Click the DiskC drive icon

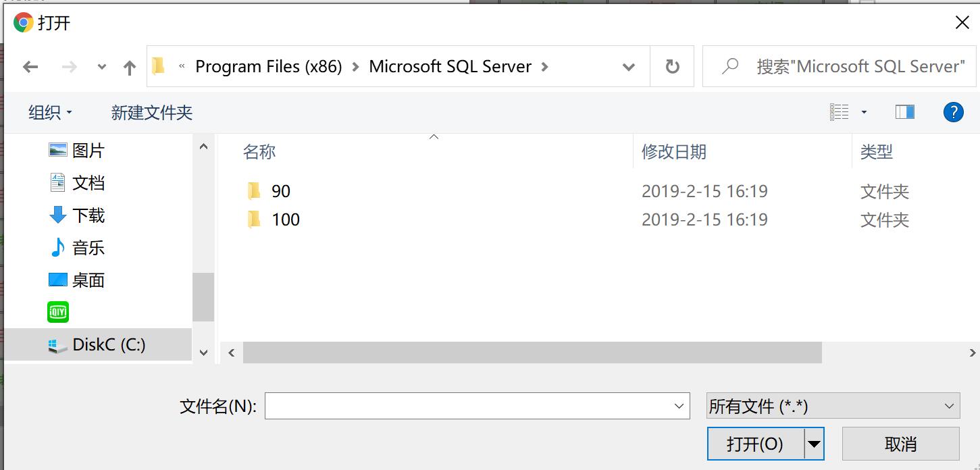(x=58, y=346)
